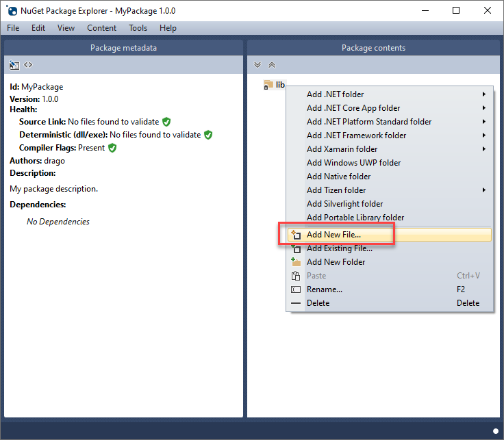This screenshot has height=440, width=504.
Task: Click the Add Existing File icon
Action: point(296,248)
